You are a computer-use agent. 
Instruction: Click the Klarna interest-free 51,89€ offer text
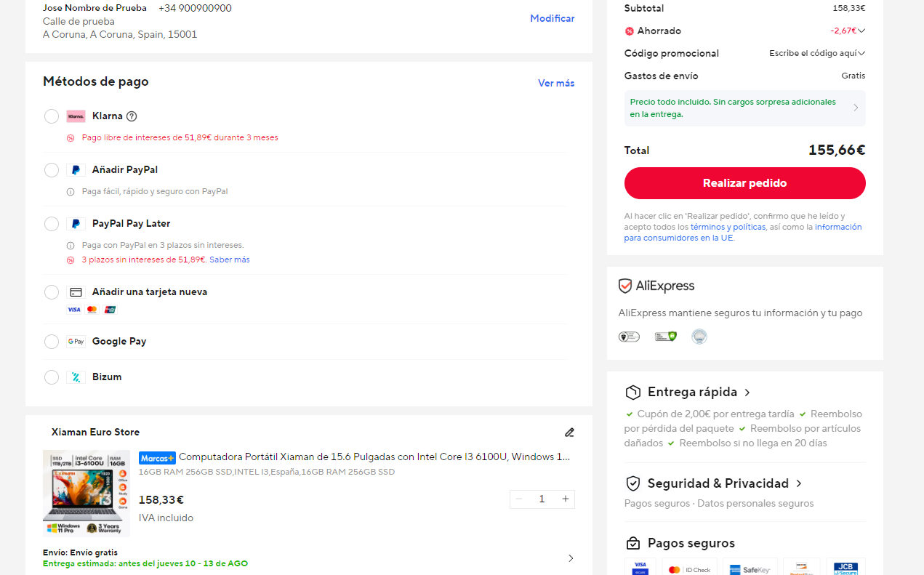pyautogui.click(x=180, y=138)
